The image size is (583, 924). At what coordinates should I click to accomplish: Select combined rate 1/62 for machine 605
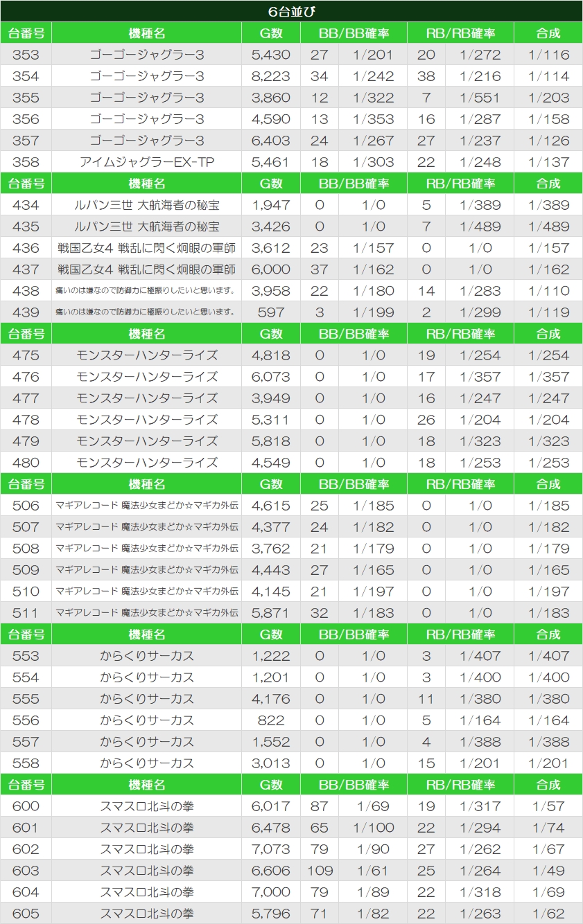[x=548, y=914]
